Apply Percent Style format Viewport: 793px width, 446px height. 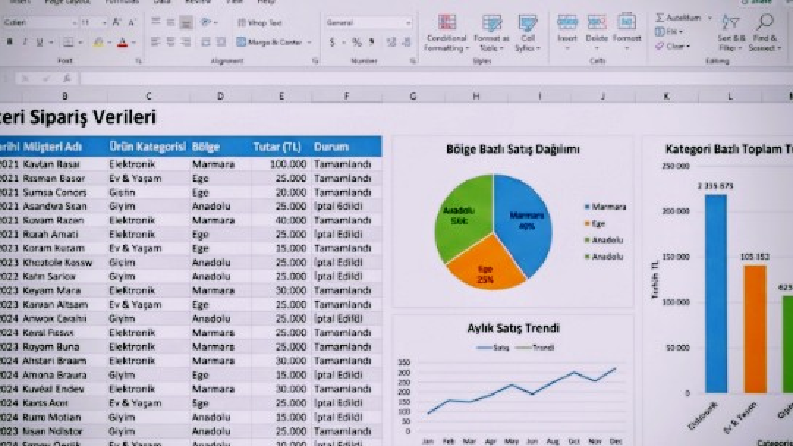tap(357, 42)
